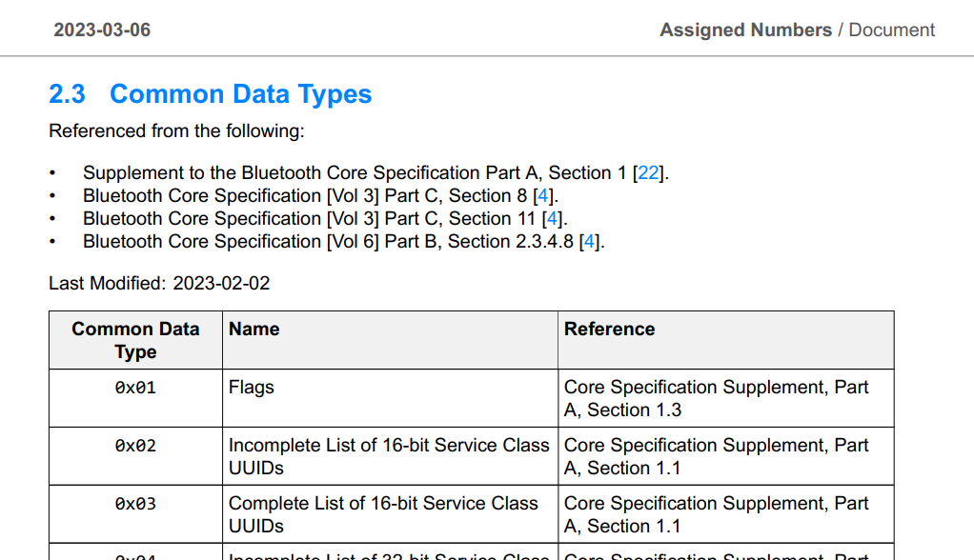Select the 0x03 table cell
This screenshot has width=974, height=560.
click(135, 514)
